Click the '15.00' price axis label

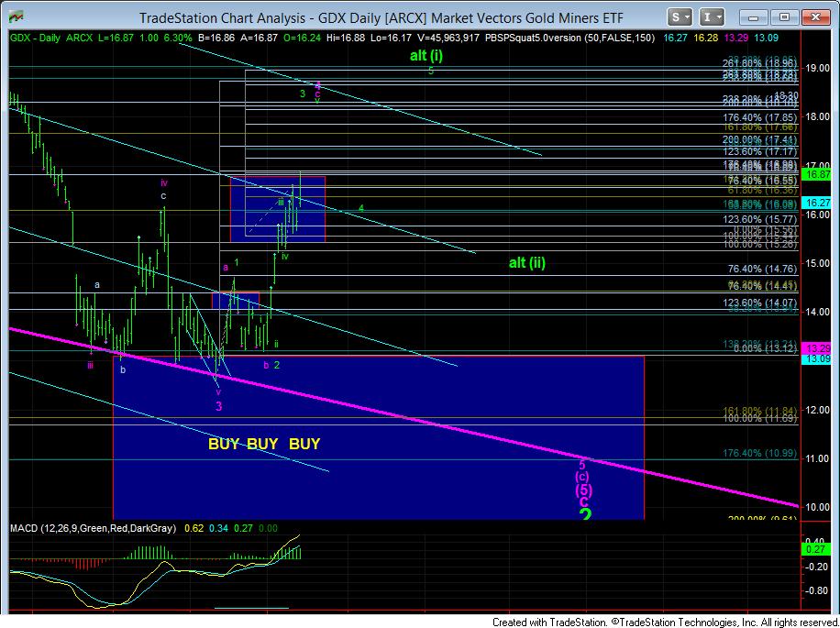816,263
